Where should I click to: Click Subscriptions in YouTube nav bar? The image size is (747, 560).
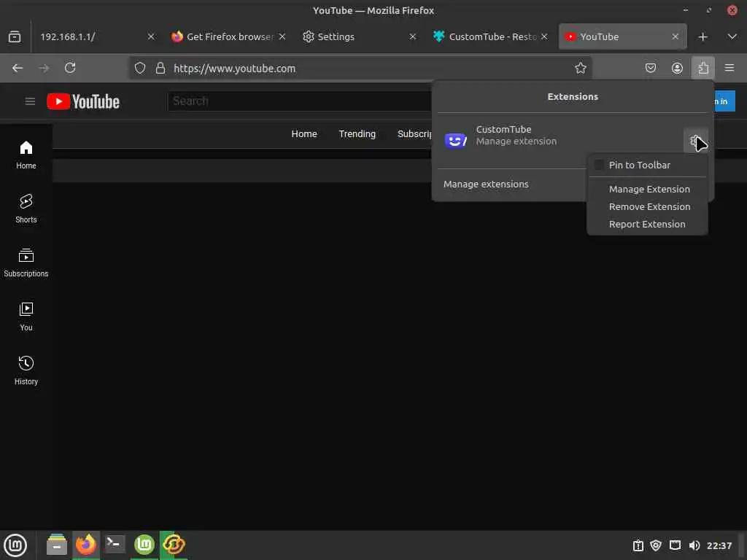coord(414,134)
